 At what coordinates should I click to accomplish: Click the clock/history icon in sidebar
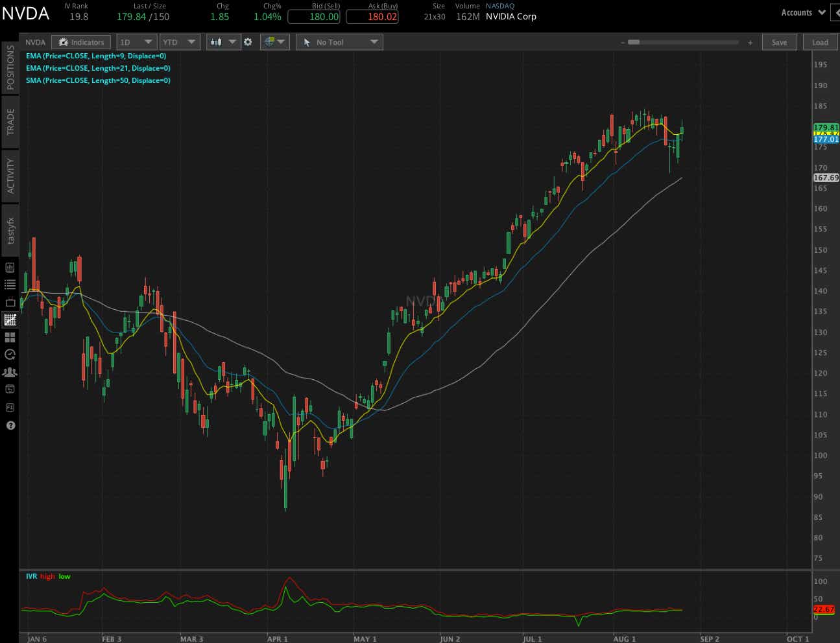(10, 354)
